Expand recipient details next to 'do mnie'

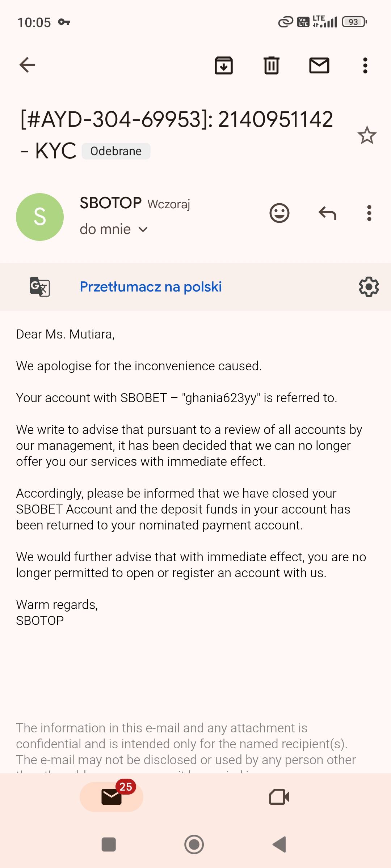[x=143, y=229]
